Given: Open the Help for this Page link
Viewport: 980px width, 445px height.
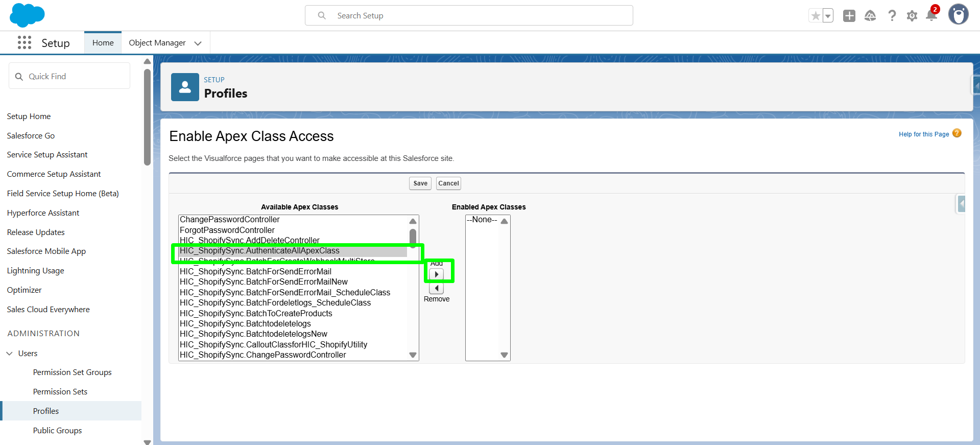Looking at the screenshot, I should 923,134.
